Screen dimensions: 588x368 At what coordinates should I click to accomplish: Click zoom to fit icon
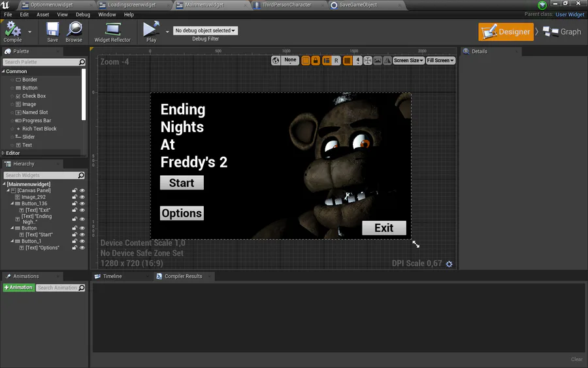368,60
